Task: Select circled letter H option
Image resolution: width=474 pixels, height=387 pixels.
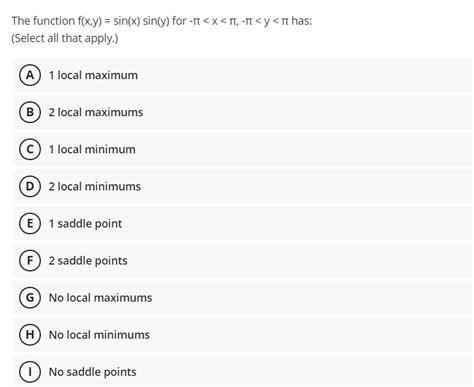Action: point(30,334)
